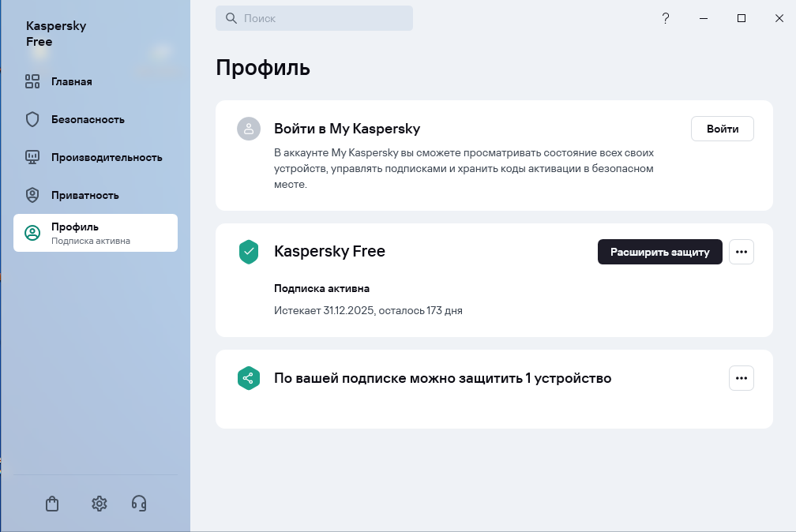The width and height of the screenshot is (796, 532).
Task: Open settings via the gear icon
Action: (x=99, y=504)
